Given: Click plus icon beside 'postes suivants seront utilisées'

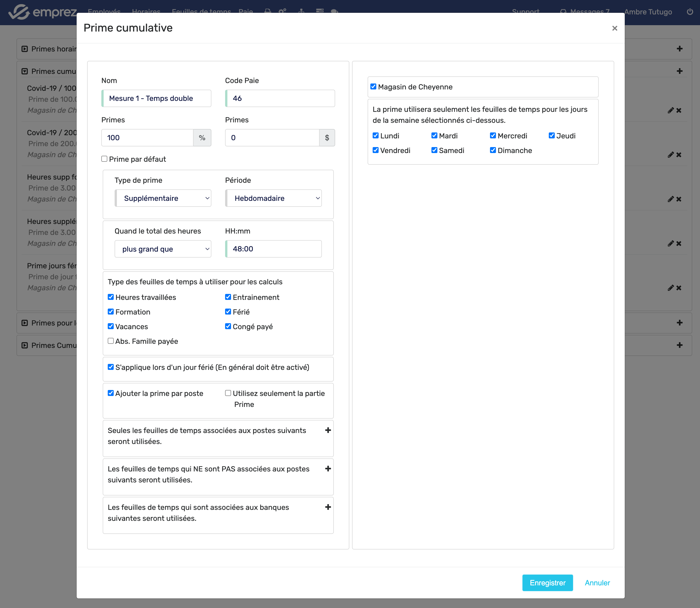Looking at the screenshot, I should (x=328, y=430).
